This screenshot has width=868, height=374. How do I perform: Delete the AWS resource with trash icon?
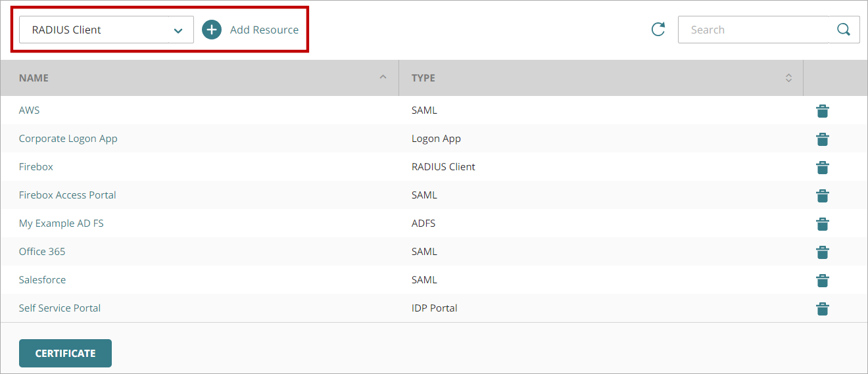coord(822,111)
